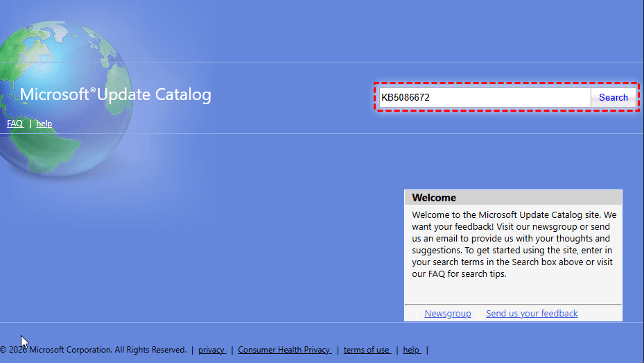Open the FAQ link under the title

click(15, 124)
